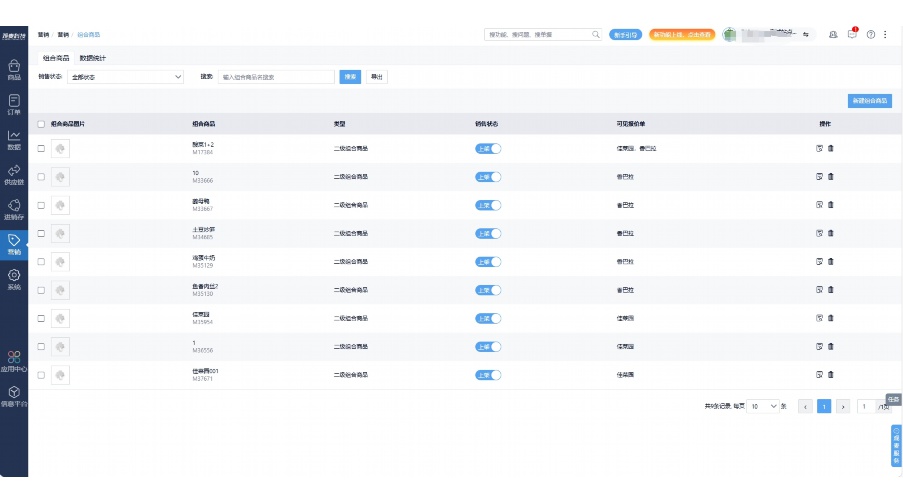Open 系统 settings gear in the sidebar
This screenshot has width=903, height=503.
pos(14,279)
